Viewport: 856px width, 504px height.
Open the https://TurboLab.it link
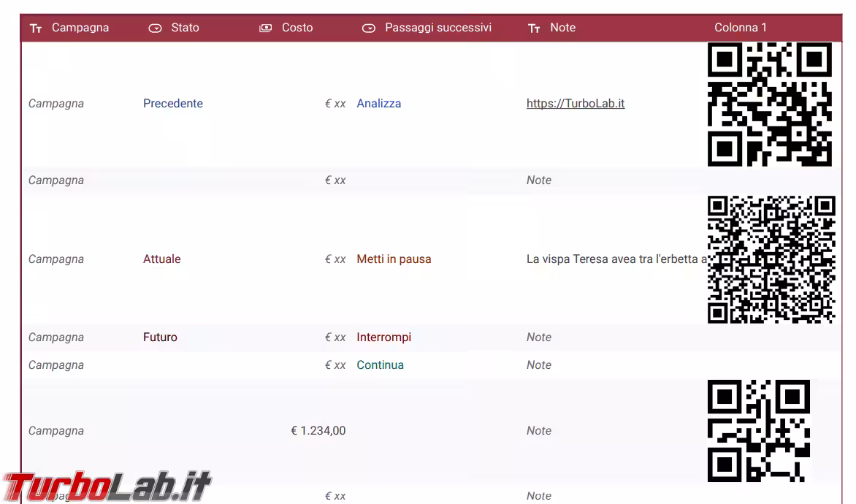(576, 104)
